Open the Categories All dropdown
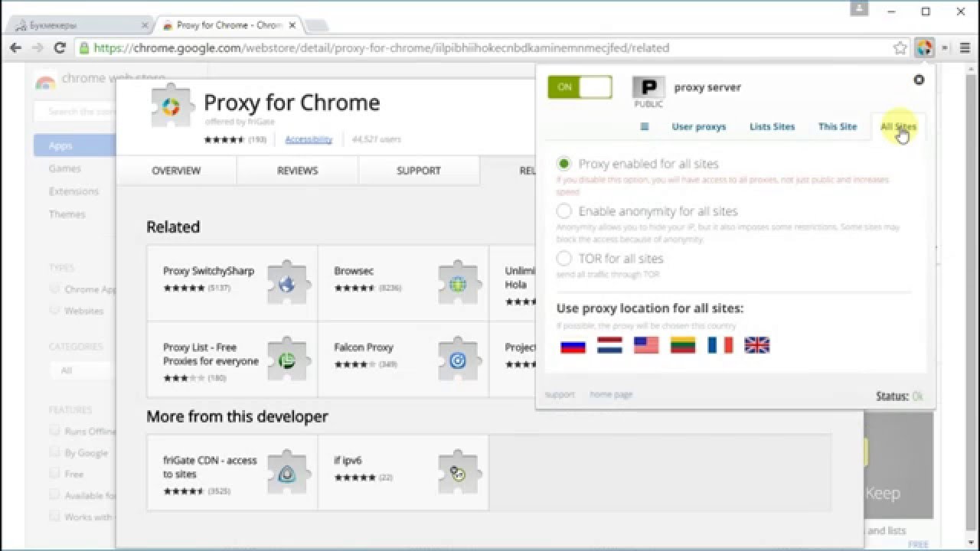The width and height of the screenshot is (980, 551). (83, 370)
